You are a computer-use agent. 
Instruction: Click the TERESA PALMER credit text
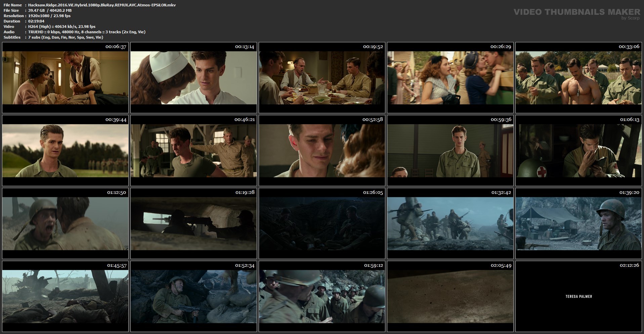pos(579,297)
